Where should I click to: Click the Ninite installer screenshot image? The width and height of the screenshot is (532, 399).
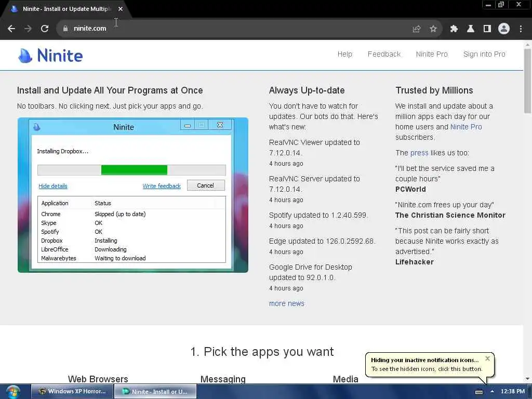133,195
